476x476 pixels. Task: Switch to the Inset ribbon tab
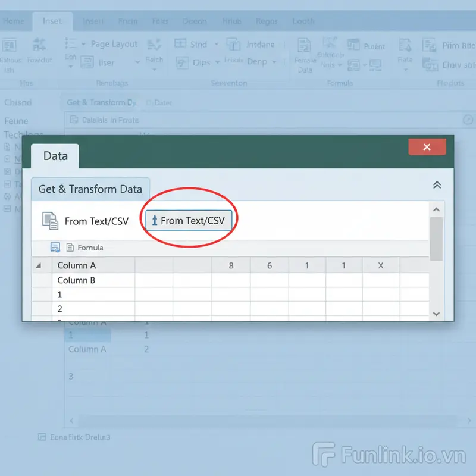point(52,21)
